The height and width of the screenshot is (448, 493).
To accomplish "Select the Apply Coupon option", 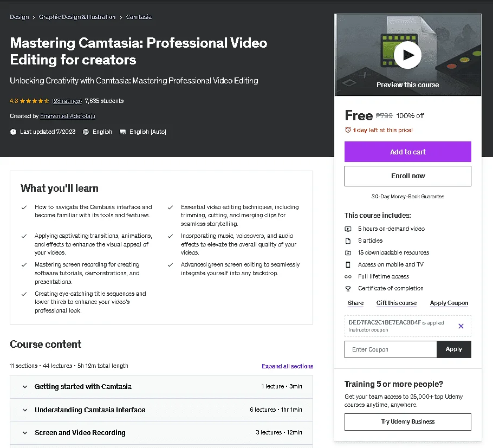I will [449, 303].
